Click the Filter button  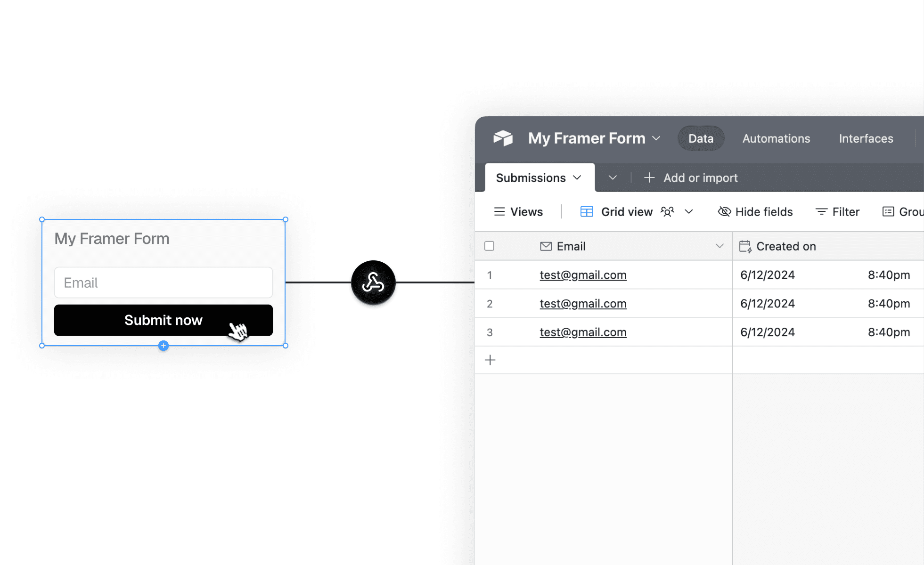point(837,212)
